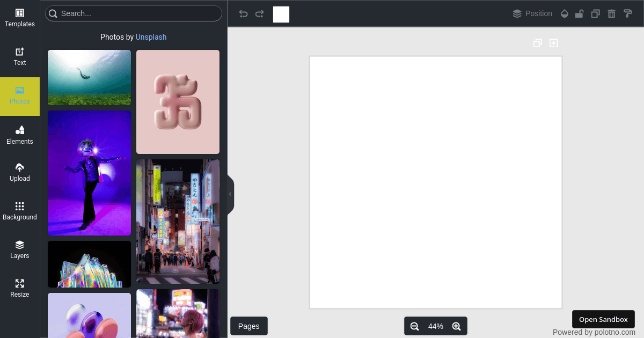Add the disco ball head dancer photo
Image resolution: width=644 pixels, height=338 pixels.
coord(89,173)
